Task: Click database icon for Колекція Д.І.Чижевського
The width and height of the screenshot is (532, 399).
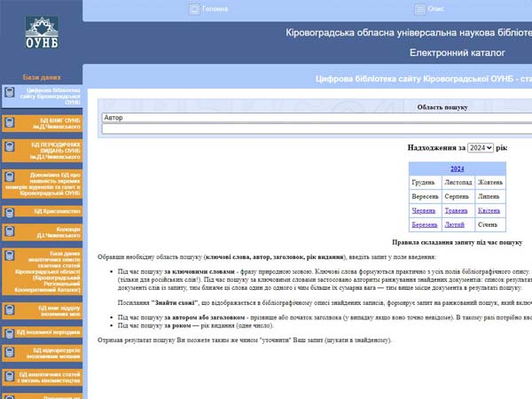Action: (x=10, y=231)
